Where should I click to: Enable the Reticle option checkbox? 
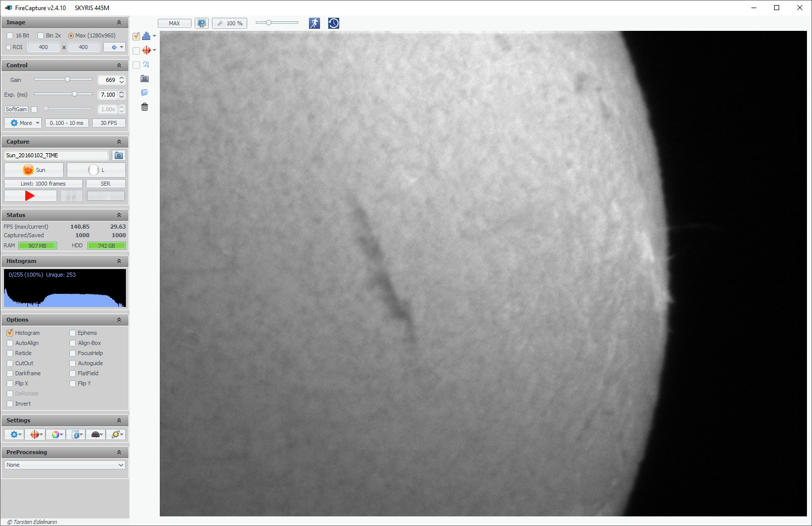click(10, 353)
